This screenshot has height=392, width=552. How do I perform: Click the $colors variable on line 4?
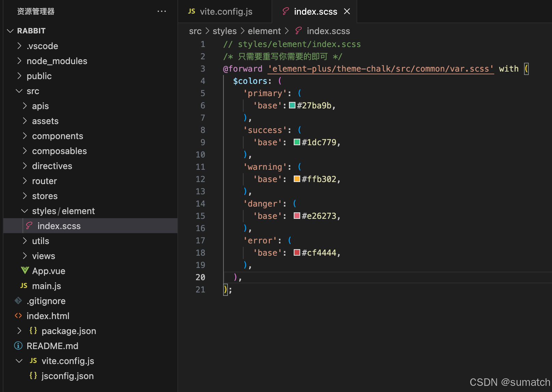tap(250, 81)
